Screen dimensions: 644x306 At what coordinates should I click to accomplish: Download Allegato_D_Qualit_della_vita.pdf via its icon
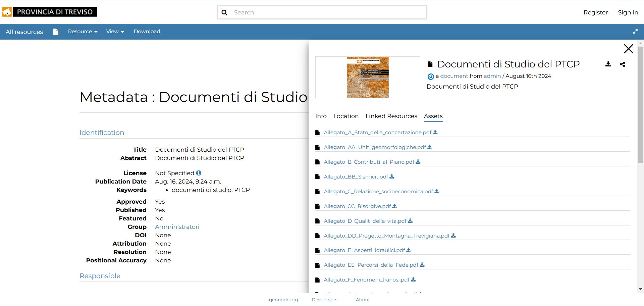tap(410, 221)
